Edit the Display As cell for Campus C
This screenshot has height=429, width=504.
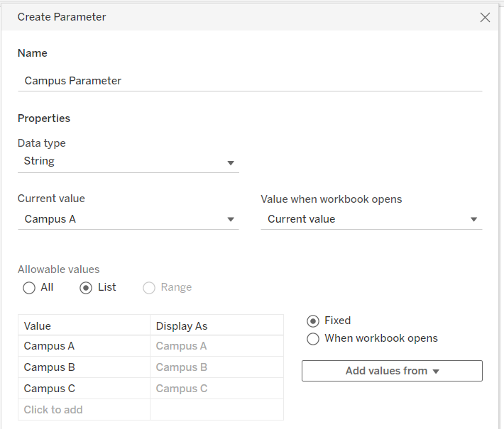[217, 389]
